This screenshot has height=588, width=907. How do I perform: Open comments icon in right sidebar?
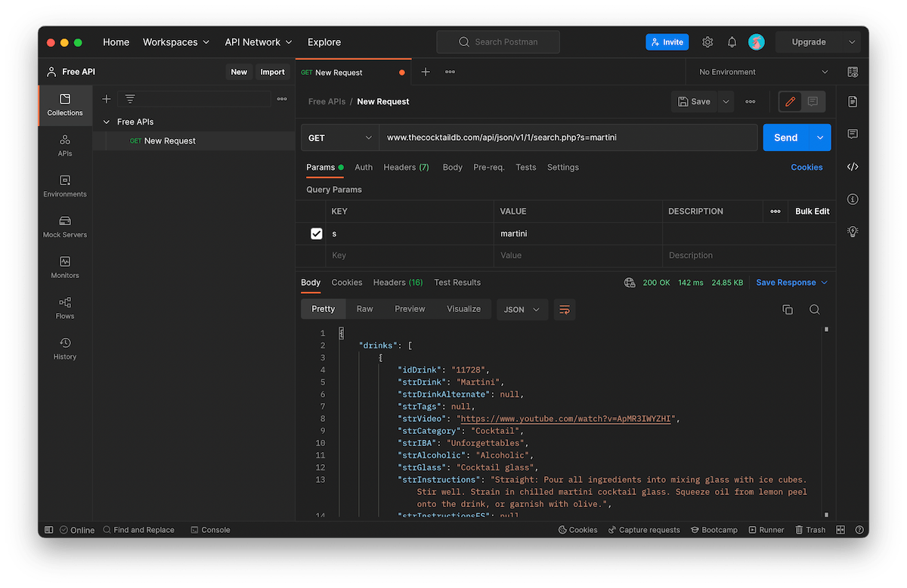click(x=853, y=134)
